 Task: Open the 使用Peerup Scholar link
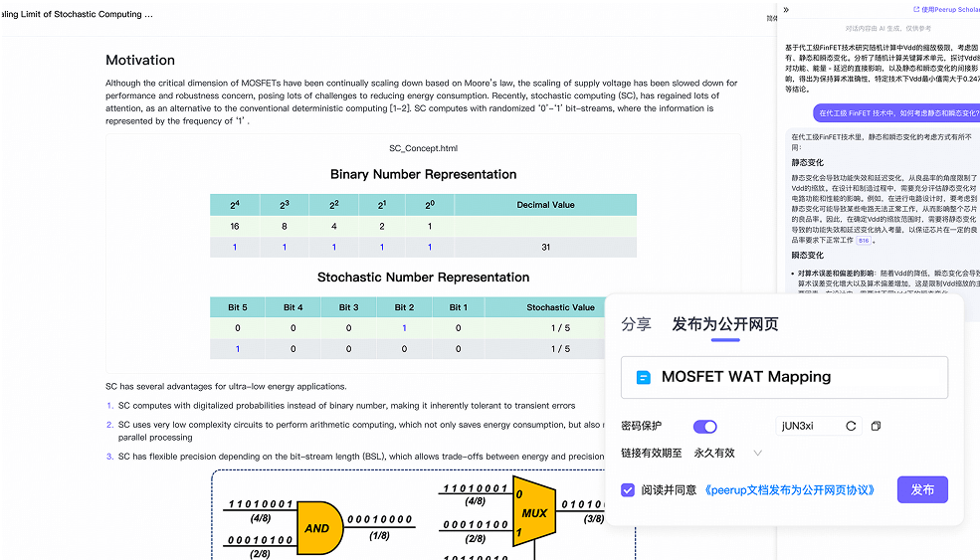[x=946, y=9]
